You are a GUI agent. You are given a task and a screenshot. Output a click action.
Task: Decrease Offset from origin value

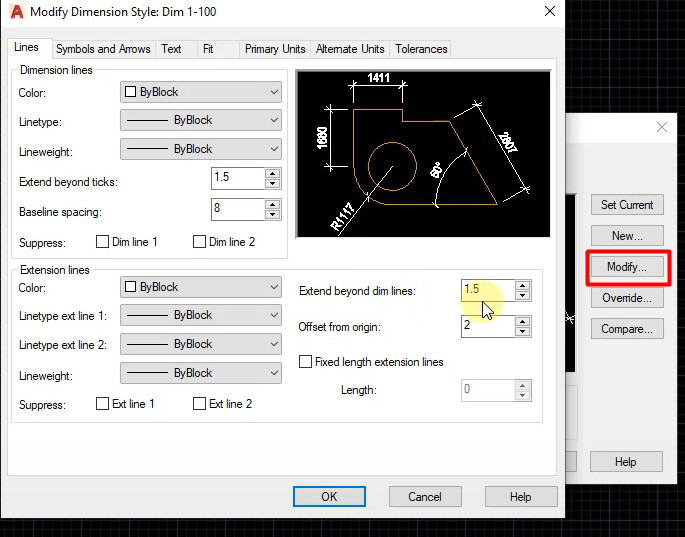(522, 332)
